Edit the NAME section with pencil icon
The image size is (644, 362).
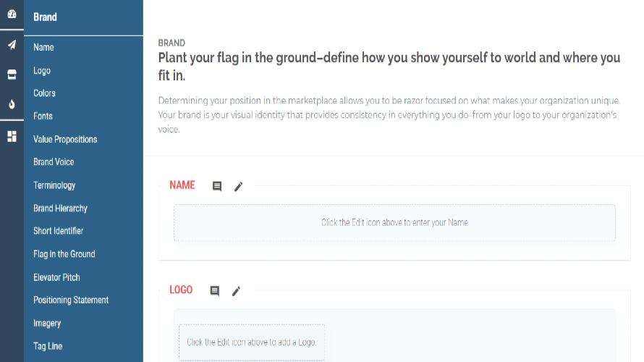click(238, 186)
